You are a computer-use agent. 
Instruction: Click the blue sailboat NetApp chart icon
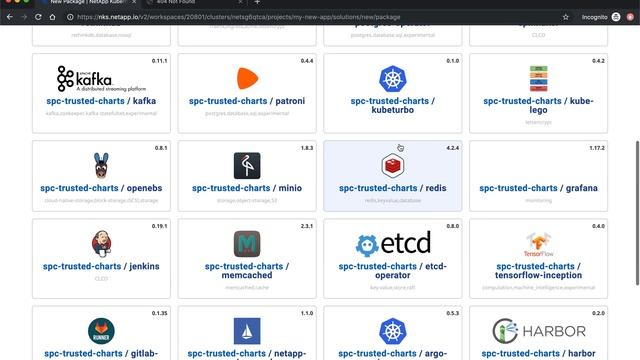coord(247,331)
